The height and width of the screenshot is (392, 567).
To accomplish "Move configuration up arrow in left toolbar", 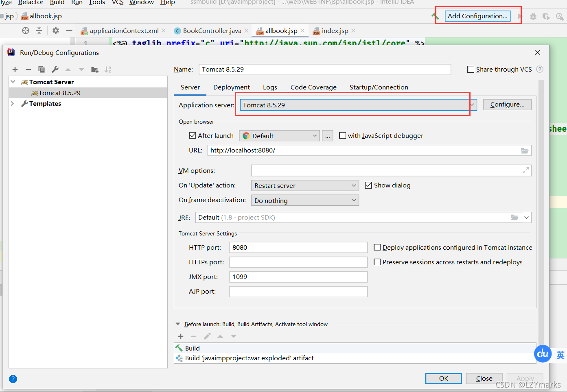I will pyautogui.click(x=68, y=70).
